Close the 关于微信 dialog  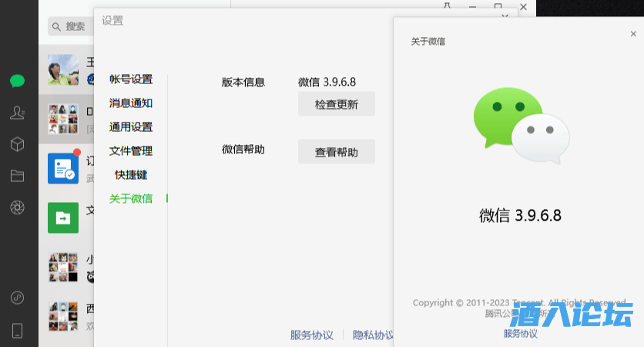tap(633, 34)
